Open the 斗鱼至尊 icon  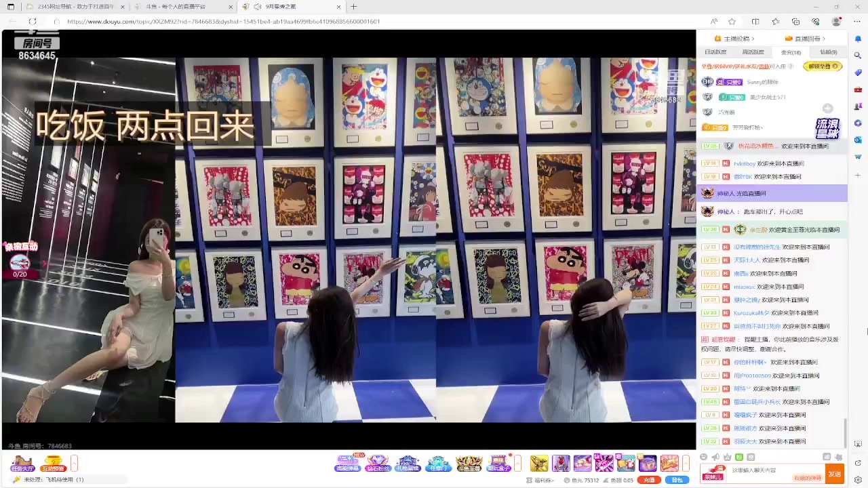[x=469, y=464]
